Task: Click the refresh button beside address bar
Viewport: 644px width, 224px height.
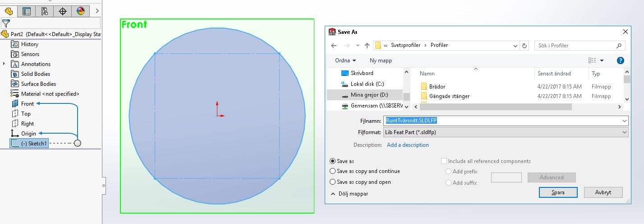Action: [524, 46]
